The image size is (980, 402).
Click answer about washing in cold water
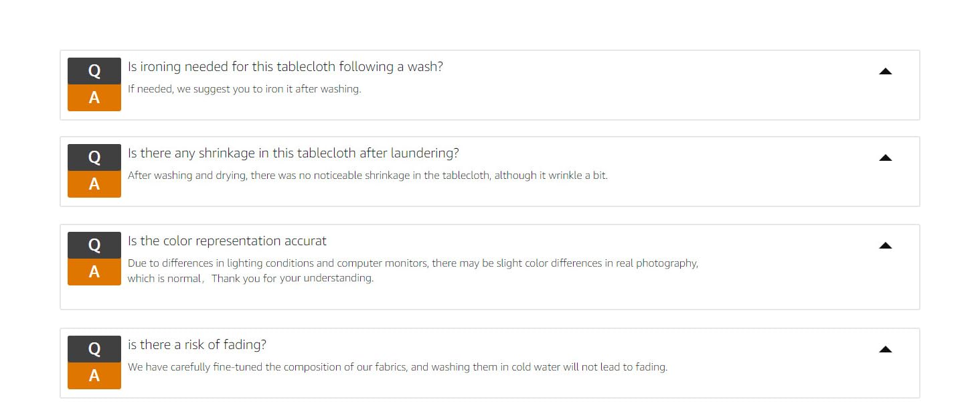click(x=398, y=368)
